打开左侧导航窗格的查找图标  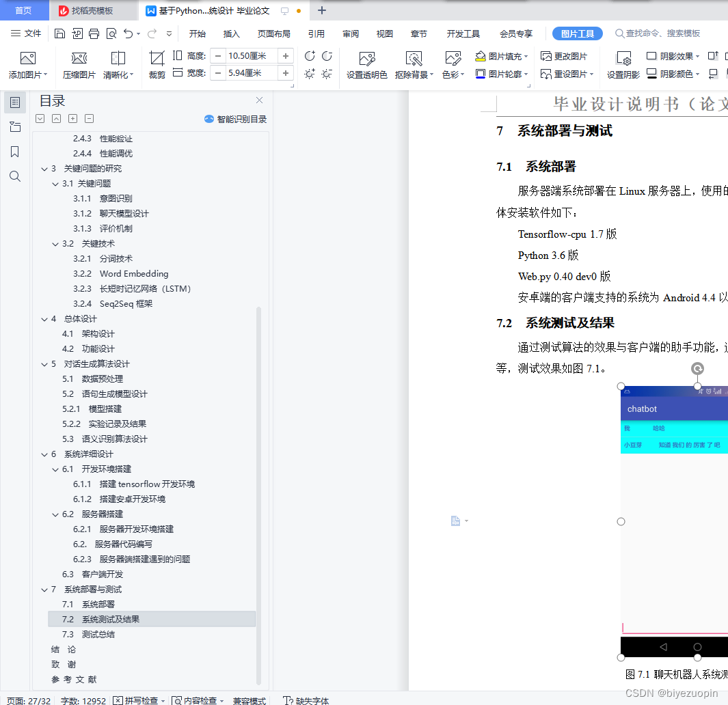(15, 176)
